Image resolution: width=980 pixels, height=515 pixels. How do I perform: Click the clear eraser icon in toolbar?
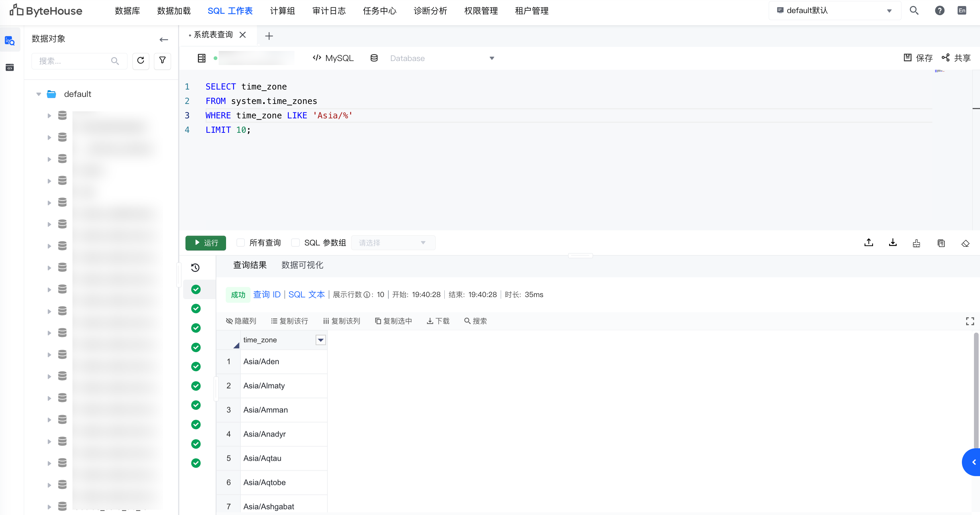click(x=965, y=243)
